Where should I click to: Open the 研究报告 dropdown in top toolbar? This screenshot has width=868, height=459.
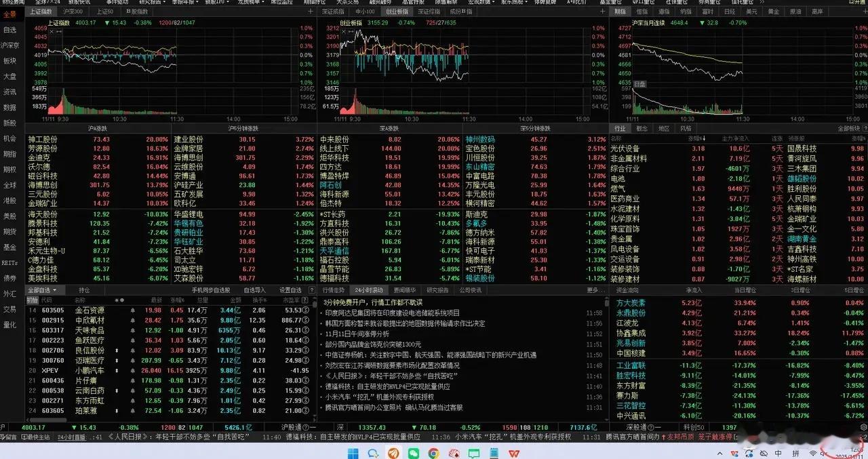click(x=151, y=3)
